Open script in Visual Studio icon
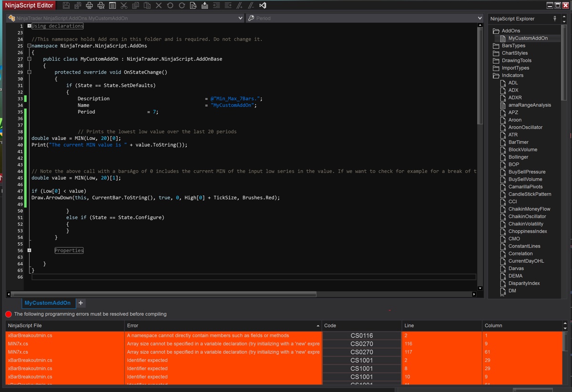This screenshot has width=572, height=392. coord(263,6)
